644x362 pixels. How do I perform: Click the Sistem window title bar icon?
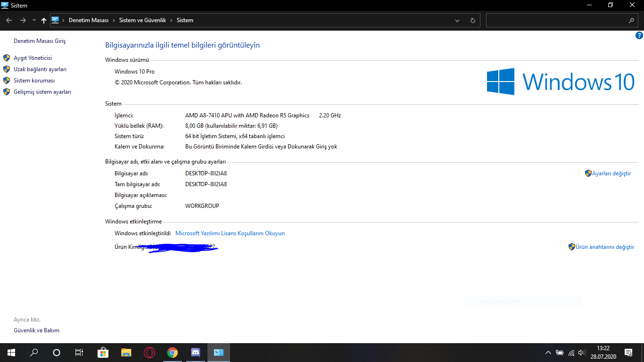5,5
